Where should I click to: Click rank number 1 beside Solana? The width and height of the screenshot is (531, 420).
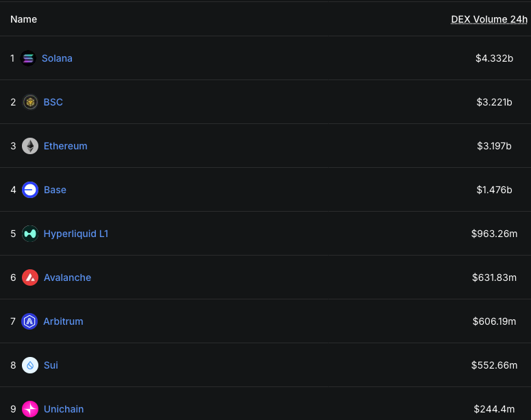[x=12, y=58]
